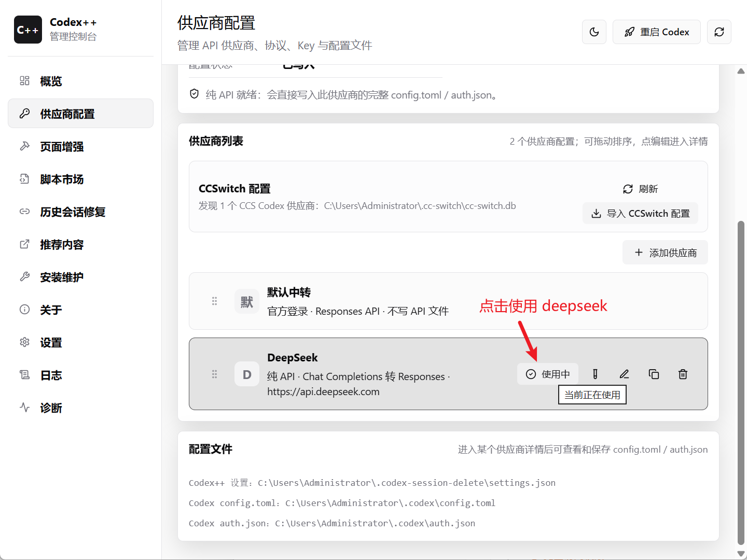Click the 使用中 button on DeepSeek

pos(548,374)
